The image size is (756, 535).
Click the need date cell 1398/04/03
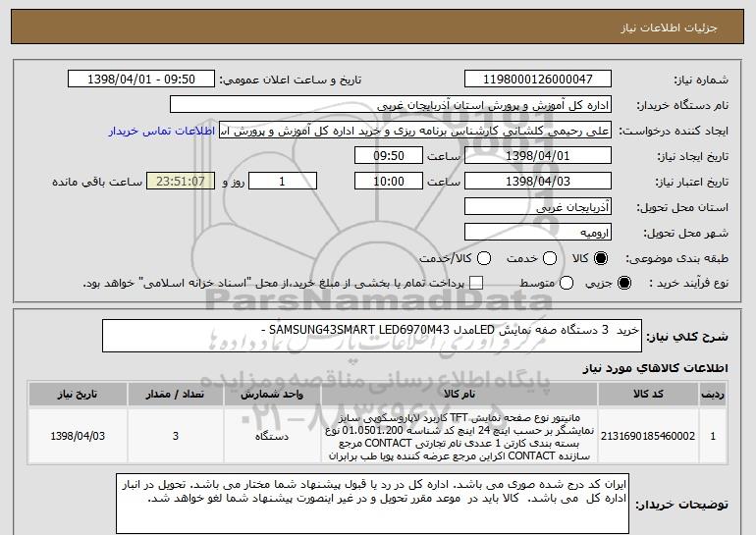coord(78,436)
